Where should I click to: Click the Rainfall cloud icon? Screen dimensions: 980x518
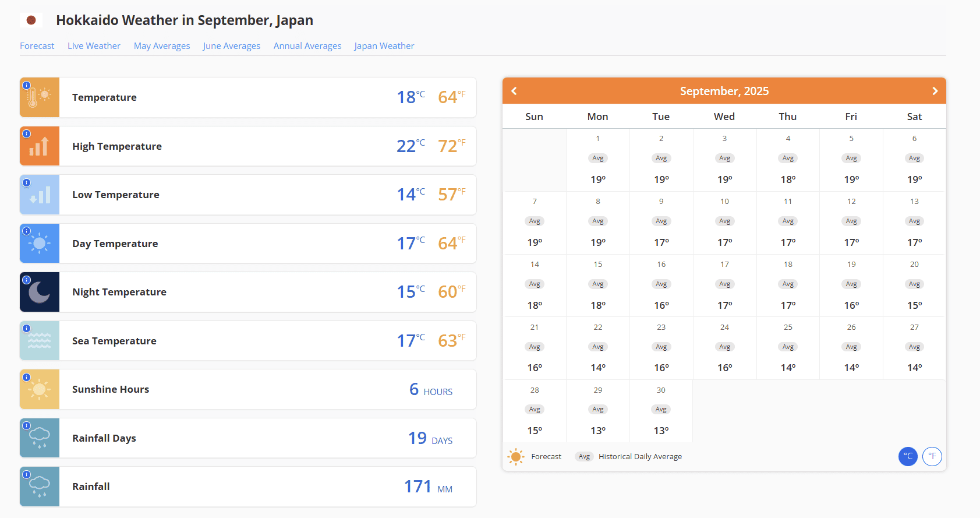(x=40, y=487)
